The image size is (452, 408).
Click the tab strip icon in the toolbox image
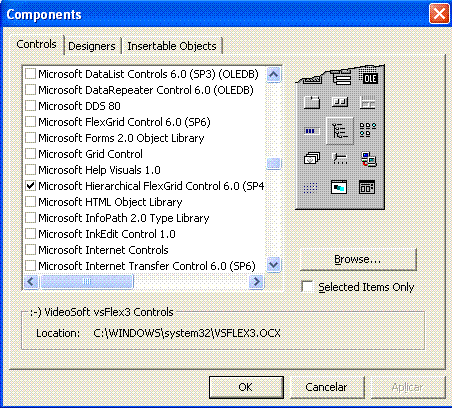point(312,102)
